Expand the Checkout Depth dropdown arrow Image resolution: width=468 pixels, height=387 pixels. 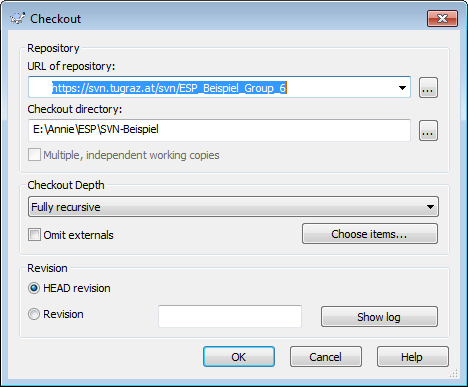[430, 207]
